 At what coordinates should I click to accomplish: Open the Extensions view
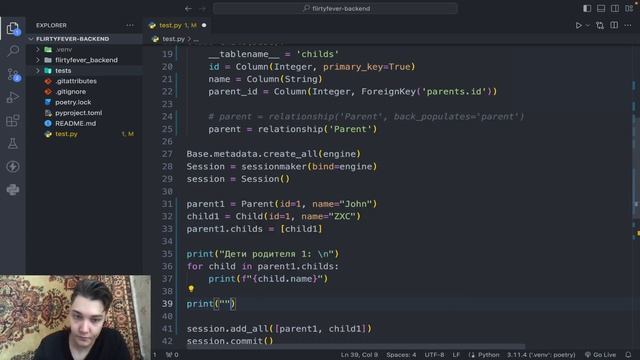click(x=13, y=120)
